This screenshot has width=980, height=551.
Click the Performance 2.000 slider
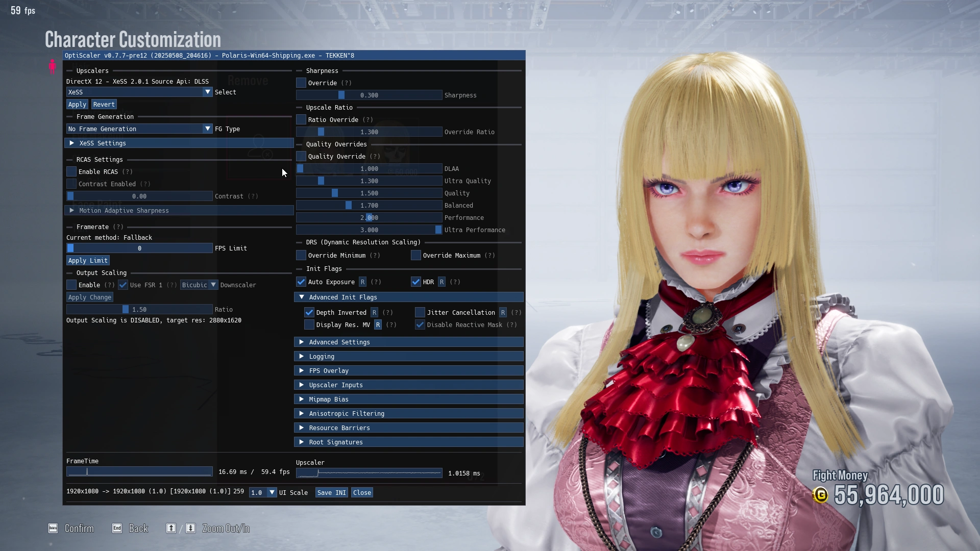coord(369,217)
